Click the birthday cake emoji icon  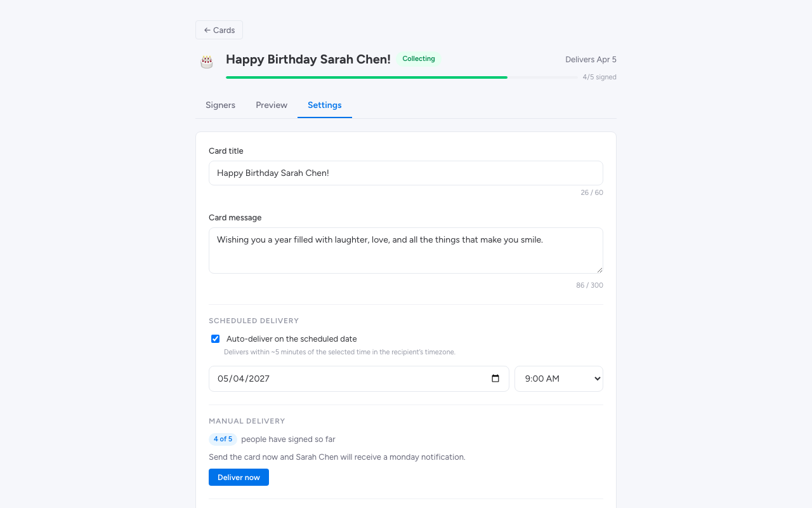click(x=207, y=61)
